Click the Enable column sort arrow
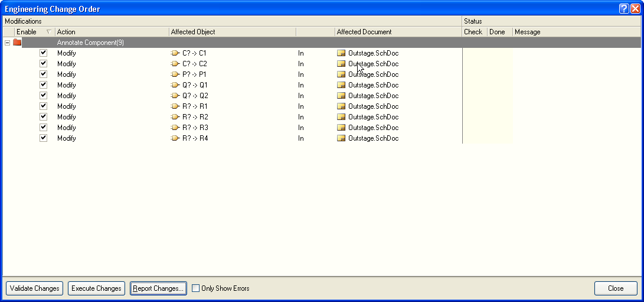Viewport: 644px width, 302px height. [x=48, y=32]
